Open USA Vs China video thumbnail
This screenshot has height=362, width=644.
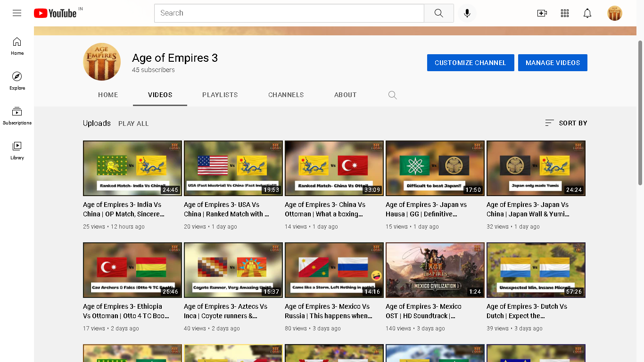pyautogui.click(x=233, y=168)
